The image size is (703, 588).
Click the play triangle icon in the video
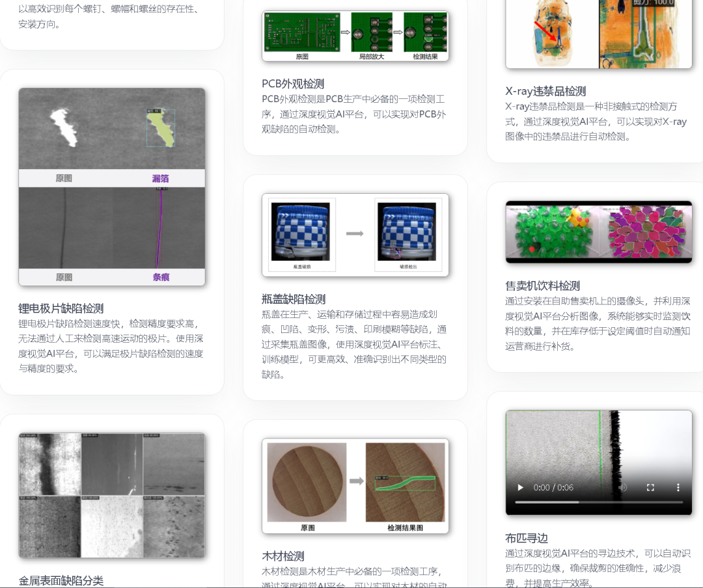[519, 487]
